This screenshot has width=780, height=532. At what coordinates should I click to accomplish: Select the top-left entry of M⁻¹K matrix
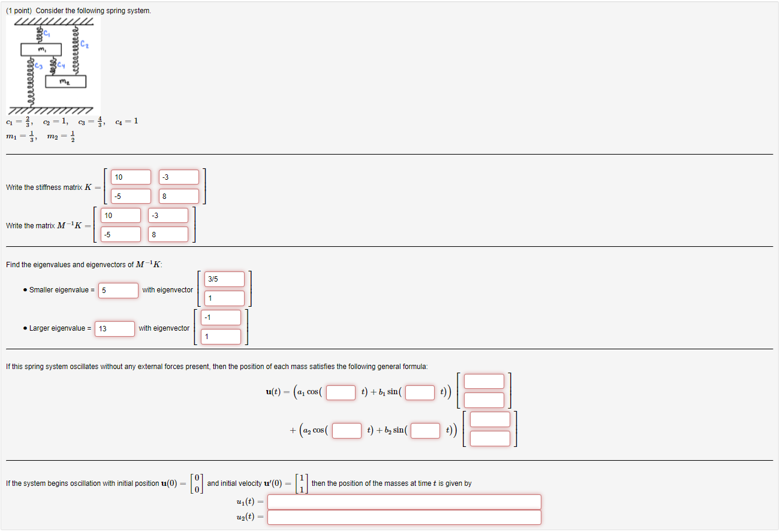click(121, 215)
